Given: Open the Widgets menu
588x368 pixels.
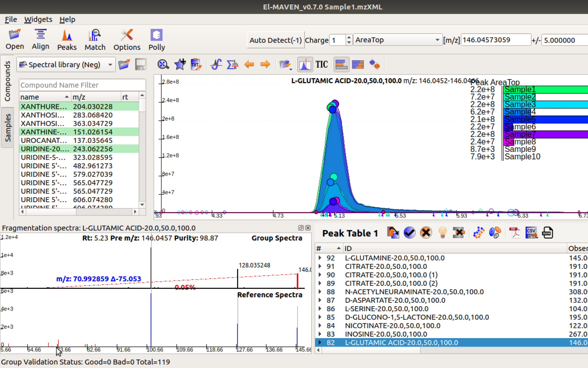Looking at the screenshot, I should [38, 19].
